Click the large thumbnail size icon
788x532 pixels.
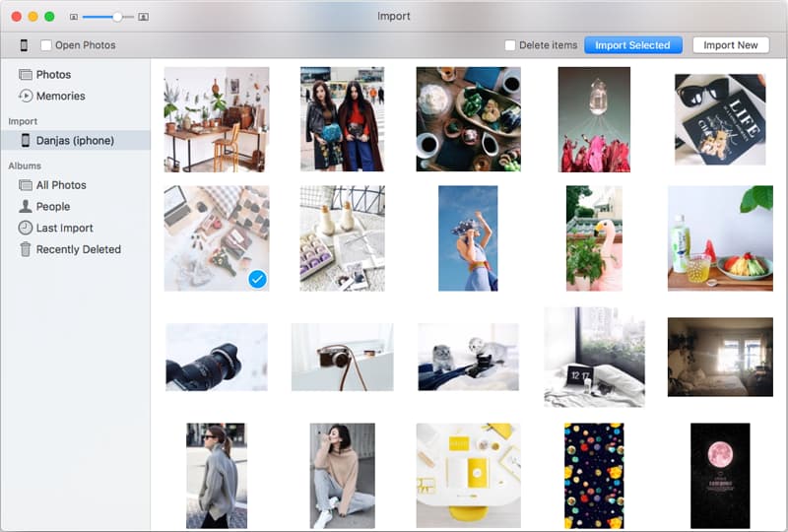(x=144, y=17)
